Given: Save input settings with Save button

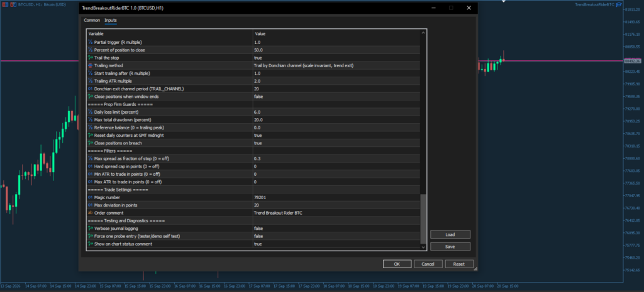Looking at the screenshot, I should pyautogui.click(x=450, y=247).
